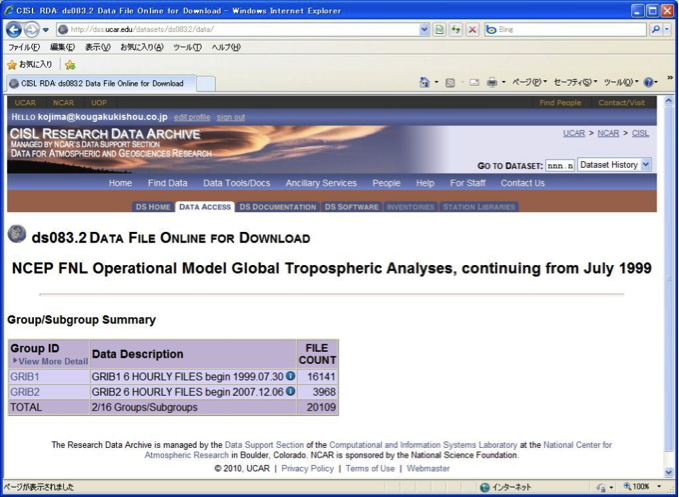679x497 pixels.
Task: Open the Data Support Section footer link
Action: point(264,445)
